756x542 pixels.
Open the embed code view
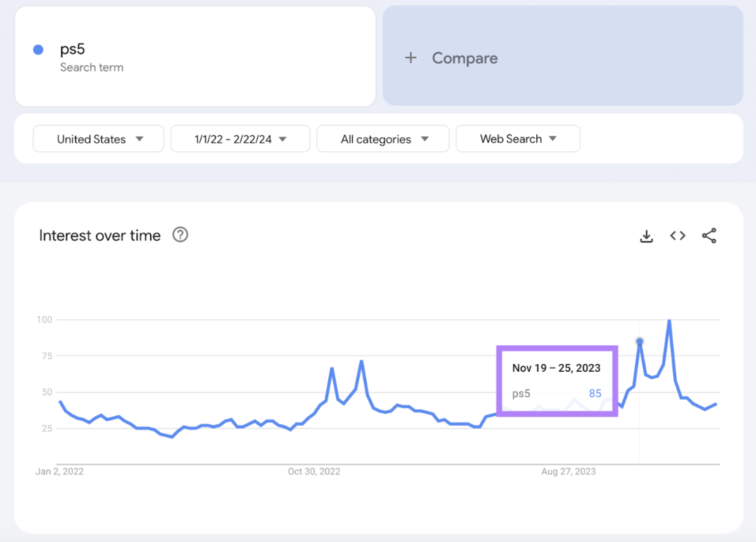click(678, 236)
